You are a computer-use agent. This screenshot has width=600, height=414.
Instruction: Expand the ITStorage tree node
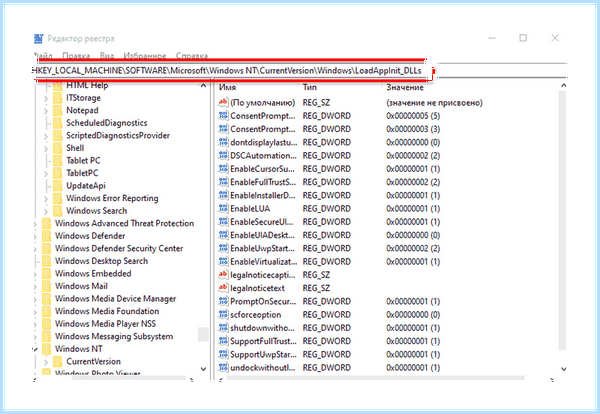pos(46,98)
